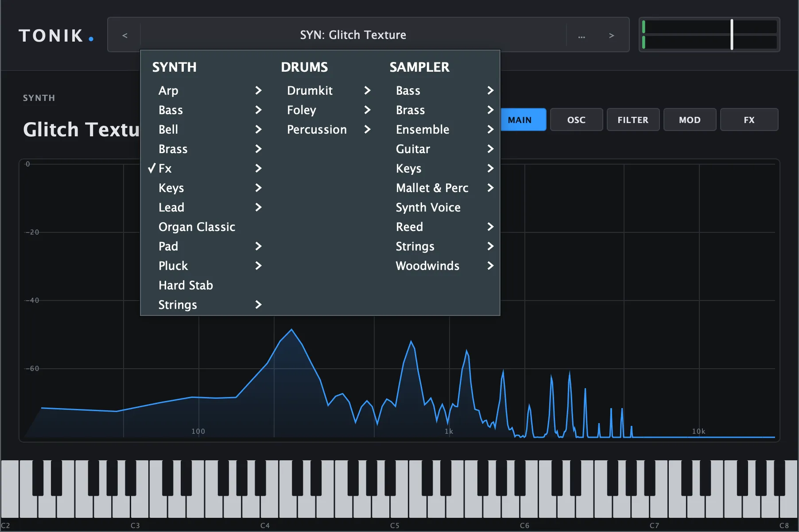Adjust the output level meter slider

732,35
